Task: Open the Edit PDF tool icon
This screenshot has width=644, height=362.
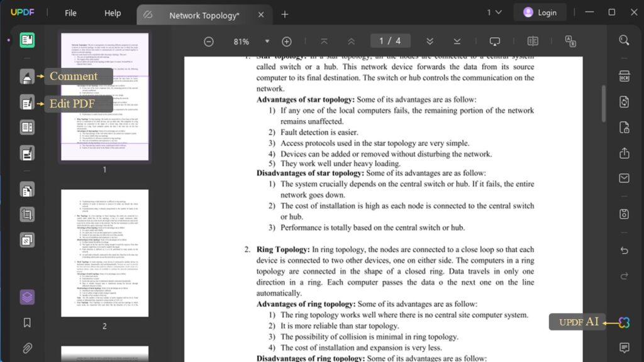Action: pos(27,102)
